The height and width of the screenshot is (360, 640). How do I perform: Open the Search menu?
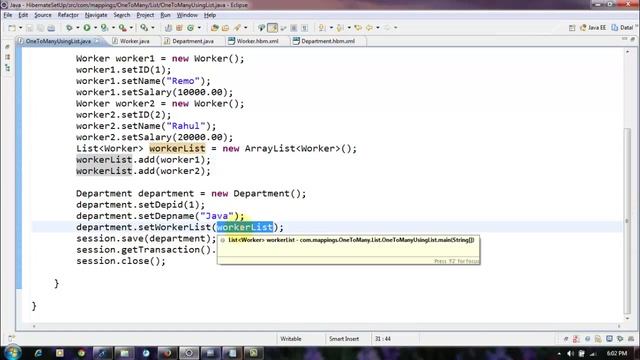pos(122,15)
